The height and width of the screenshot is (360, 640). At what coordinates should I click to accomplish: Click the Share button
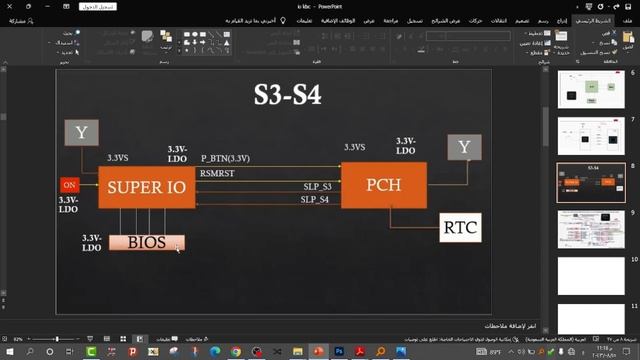(x=20, y=21)
